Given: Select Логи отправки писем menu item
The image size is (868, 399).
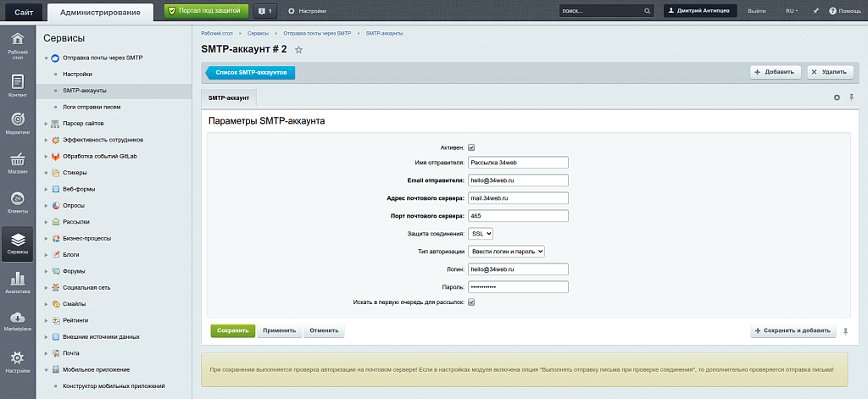Looking at the screenshot, I should [97, 108].
